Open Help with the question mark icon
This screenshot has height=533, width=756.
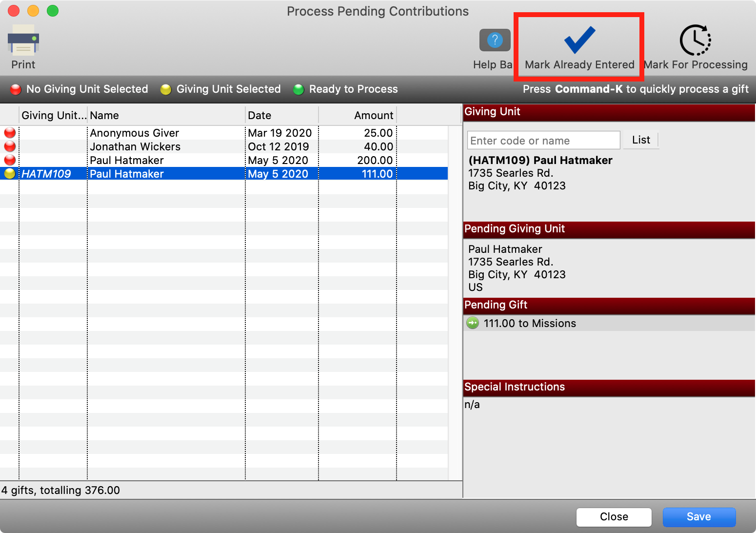495,40
